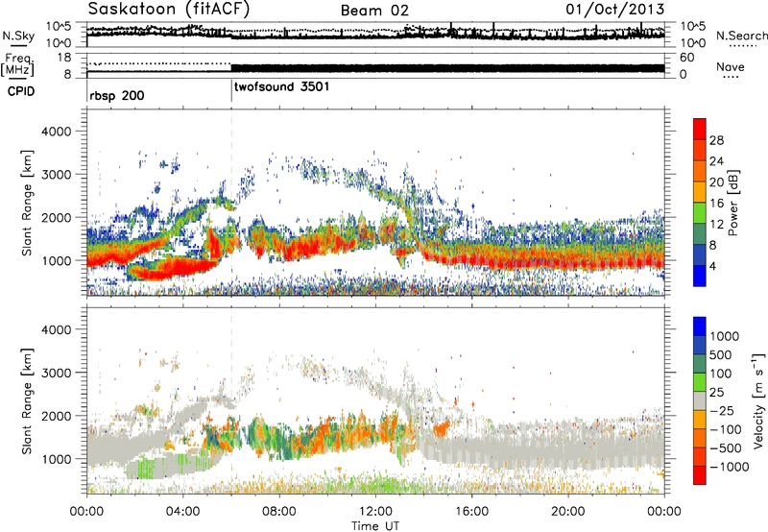The height and width of the screenshot is (532, 768).
Task: Click the Slant Range label of velocity panel
Action: coord(27,401)
